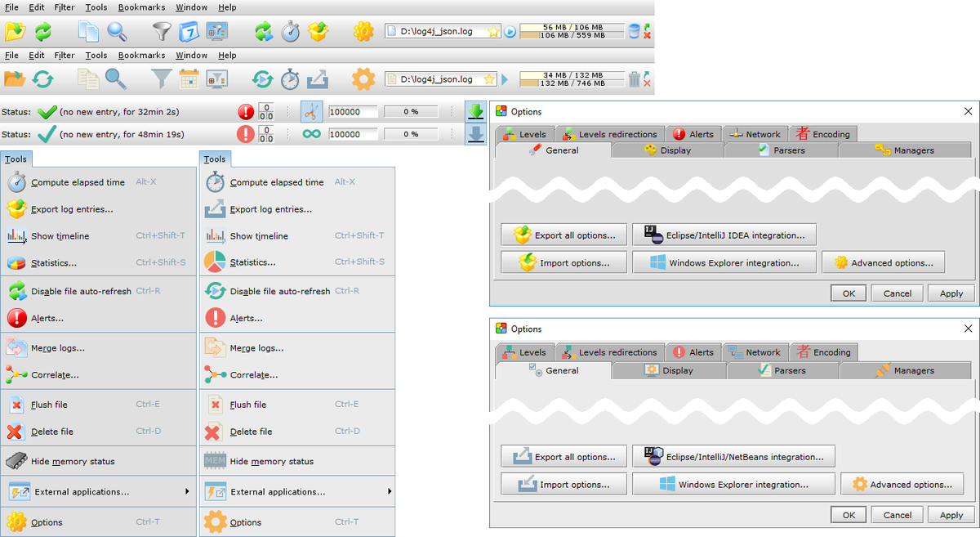
Task: Click the orange folder open icon in the 34 MB toolbar
Action: pyautogui.click(x=15, y=79)
